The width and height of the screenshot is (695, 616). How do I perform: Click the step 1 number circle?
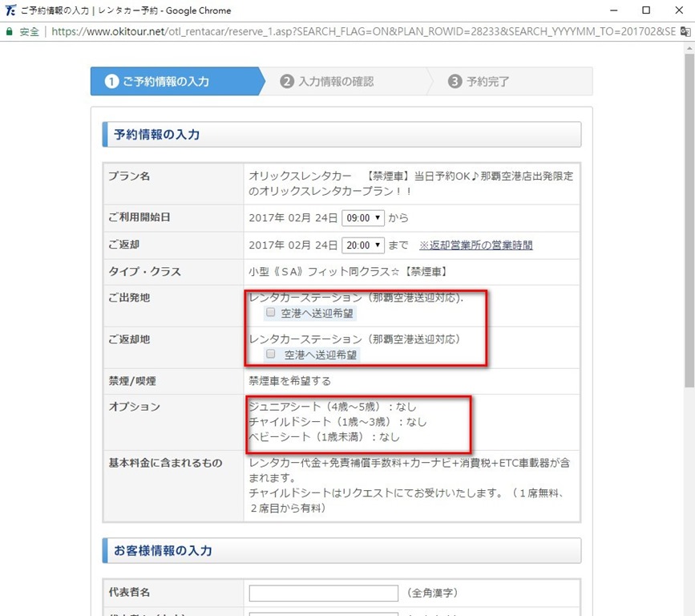click(x=111, y=82)
